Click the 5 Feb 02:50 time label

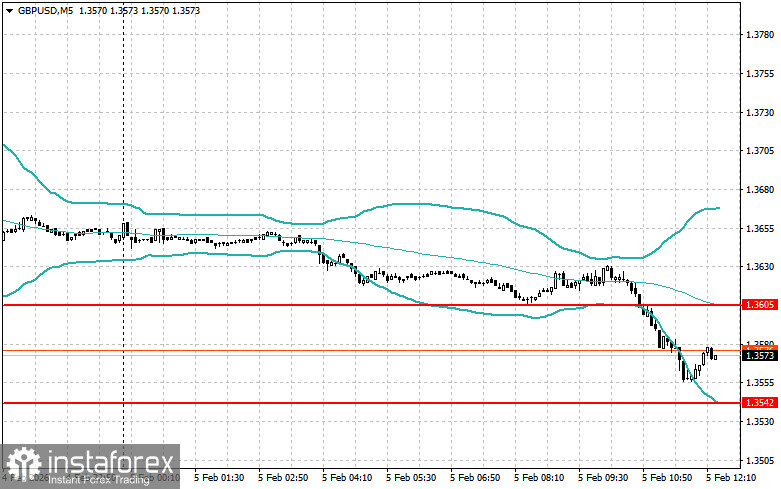coord(283,478)
